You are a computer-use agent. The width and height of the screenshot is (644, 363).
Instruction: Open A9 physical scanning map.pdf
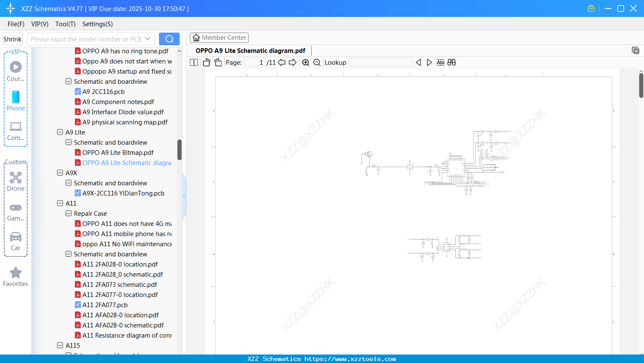tap(125, 122)
